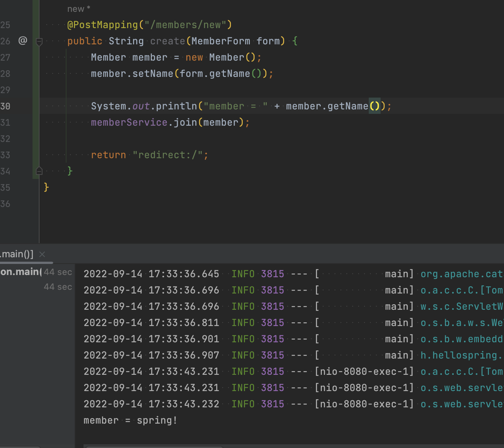Screen dimensions: 504x448
Task: Click the fold end marker on line 34
Action: [x=39, y=171]
